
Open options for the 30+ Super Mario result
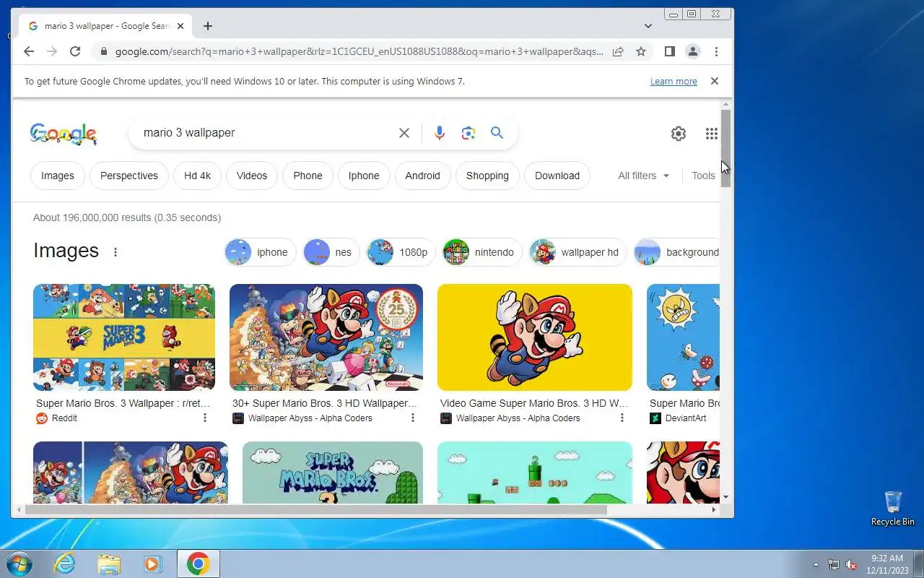[x=413, y=418]
